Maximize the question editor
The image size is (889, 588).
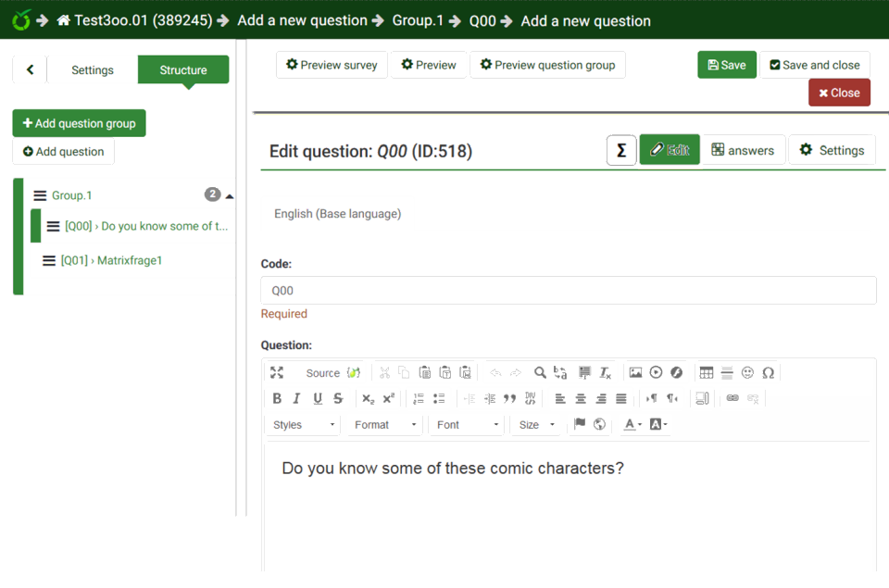[277, 372]
